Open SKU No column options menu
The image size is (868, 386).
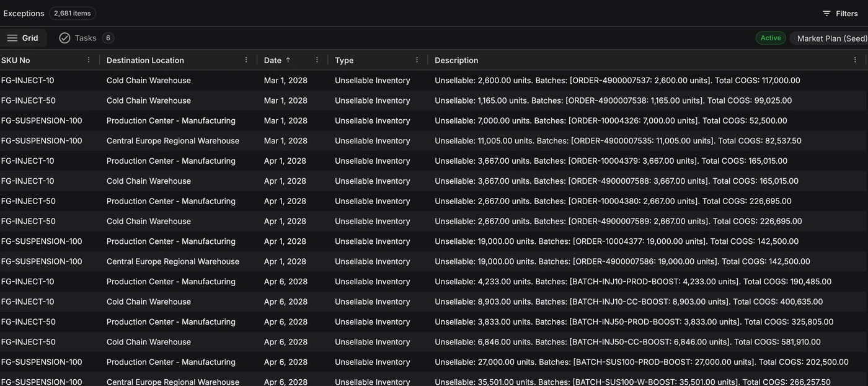click(x=89, y=60)
